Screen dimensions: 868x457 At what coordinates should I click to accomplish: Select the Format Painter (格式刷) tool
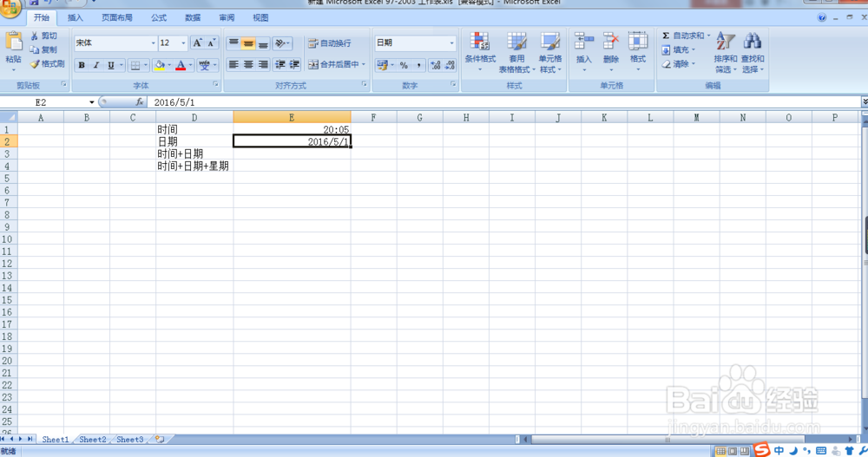[x=48, y=64]
